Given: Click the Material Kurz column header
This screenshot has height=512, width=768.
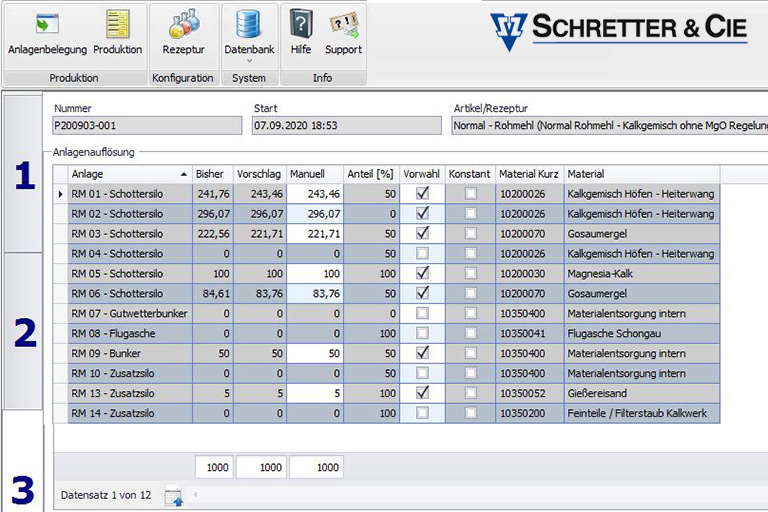Looking at the screenshot, I should point(529,174).
